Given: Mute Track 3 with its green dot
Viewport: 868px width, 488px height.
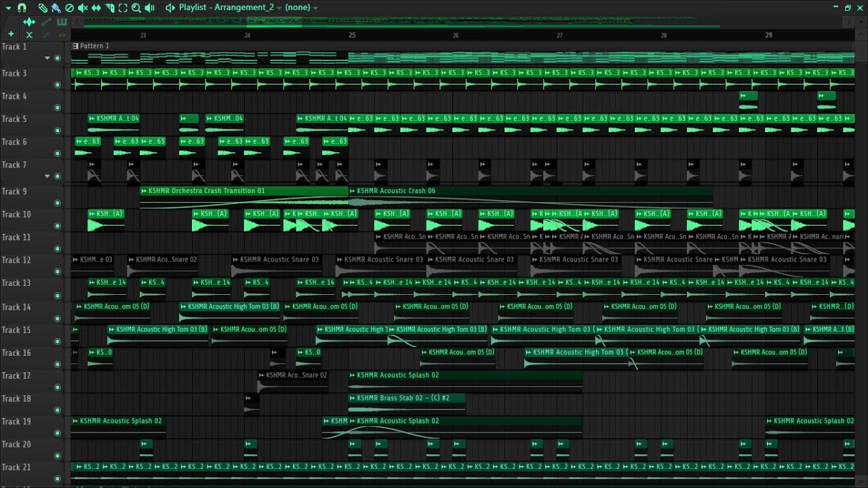Looking at the screenshot, I should click(x=57, y=85).
